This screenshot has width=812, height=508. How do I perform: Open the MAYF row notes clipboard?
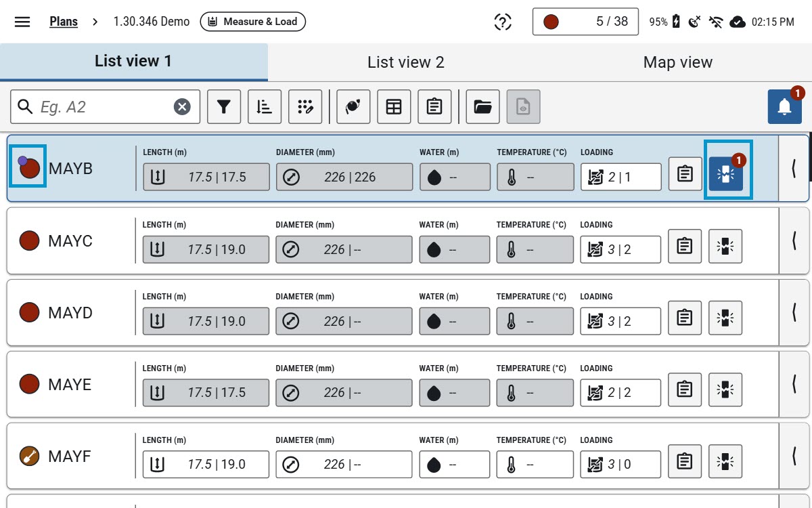685,461
